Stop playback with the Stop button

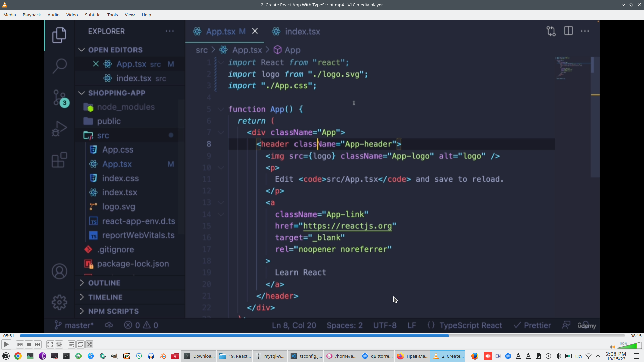tap(29, 344)
